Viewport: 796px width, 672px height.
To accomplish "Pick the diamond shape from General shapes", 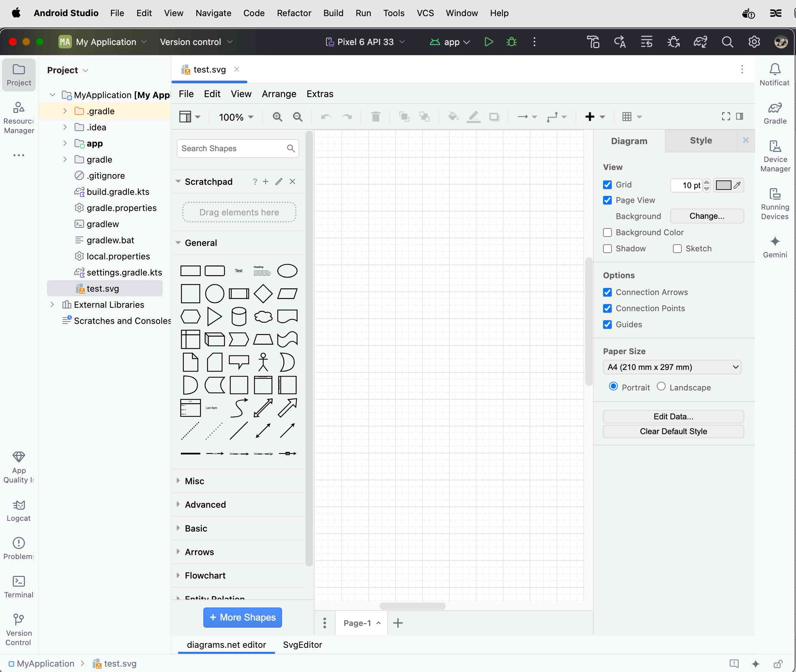I will 263,293.
